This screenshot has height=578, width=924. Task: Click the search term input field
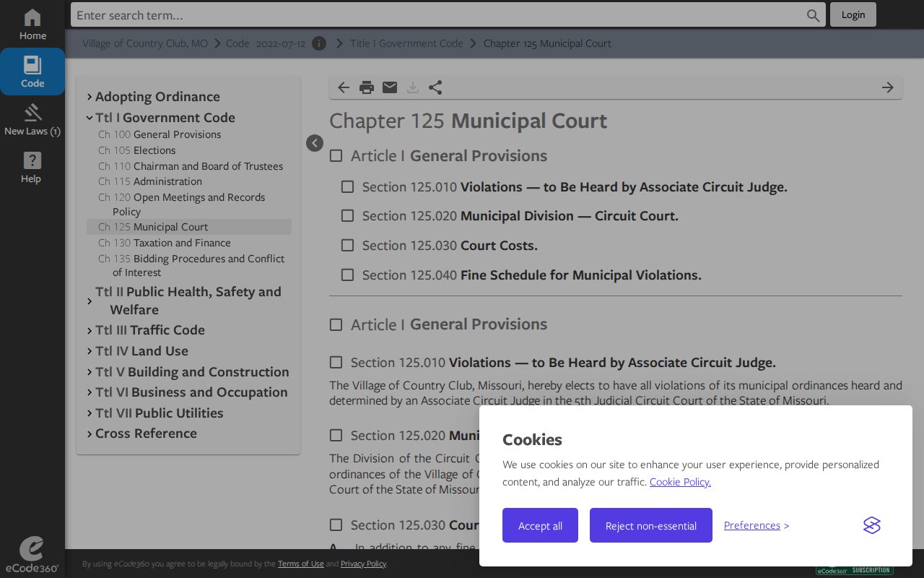pos(439,15)
